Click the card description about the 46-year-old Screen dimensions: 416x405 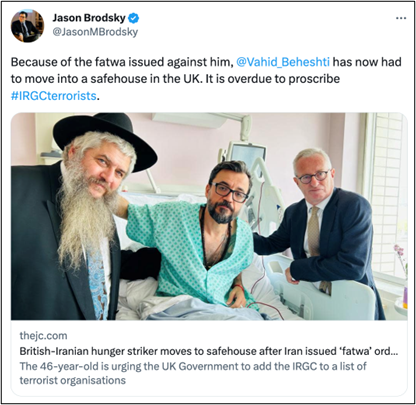pos(193,373)
